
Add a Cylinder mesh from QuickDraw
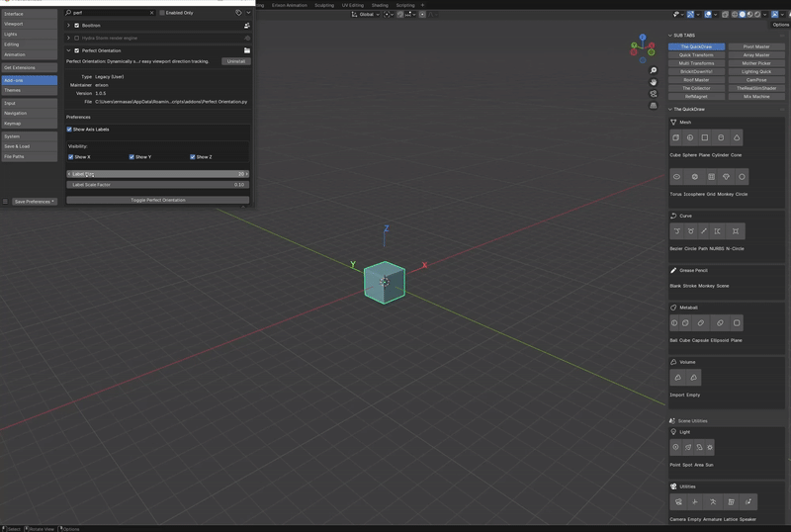tap(721, 137)
